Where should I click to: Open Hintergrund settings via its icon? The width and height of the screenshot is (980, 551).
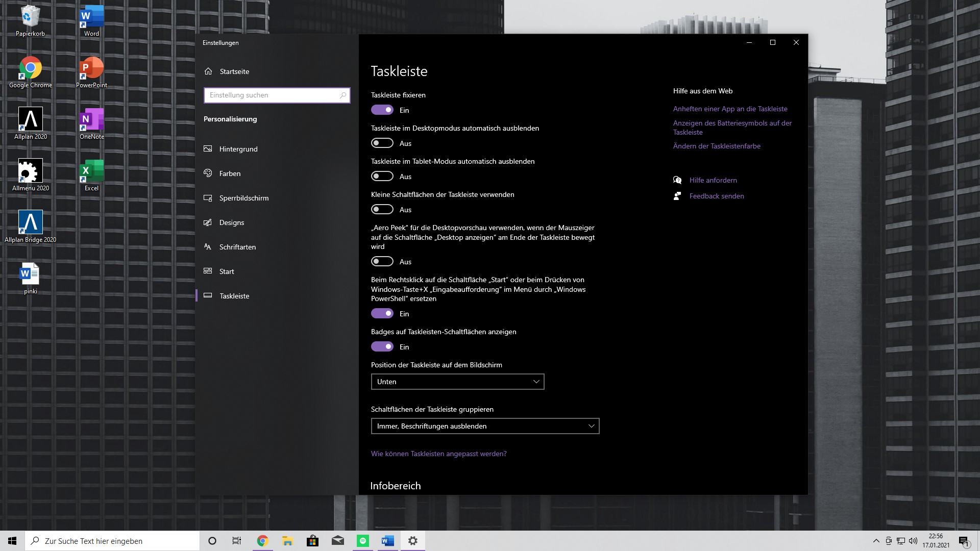tap(208, 149)
